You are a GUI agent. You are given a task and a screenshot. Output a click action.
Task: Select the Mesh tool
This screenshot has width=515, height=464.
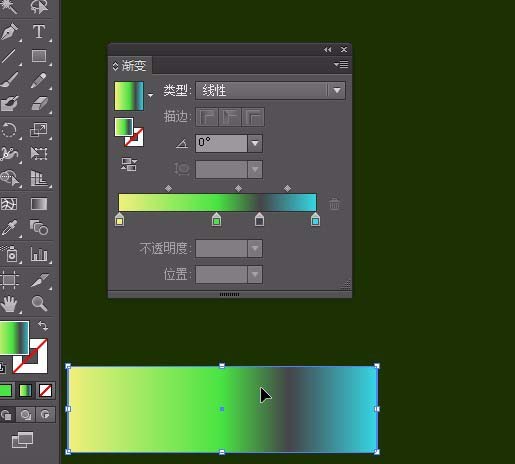point(10,204)
